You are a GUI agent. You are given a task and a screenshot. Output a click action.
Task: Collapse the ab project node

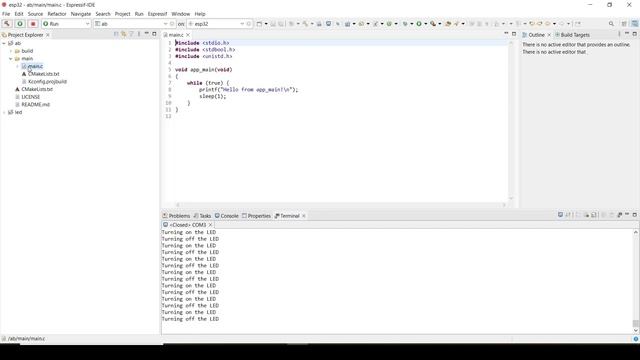pos(4,43)
